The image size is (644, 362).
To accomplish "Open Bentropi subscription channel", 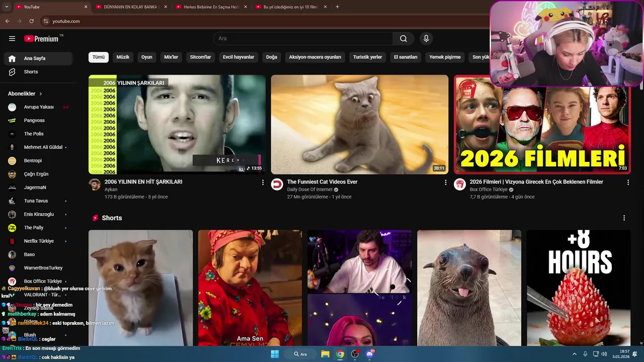I will coord(38,161).
